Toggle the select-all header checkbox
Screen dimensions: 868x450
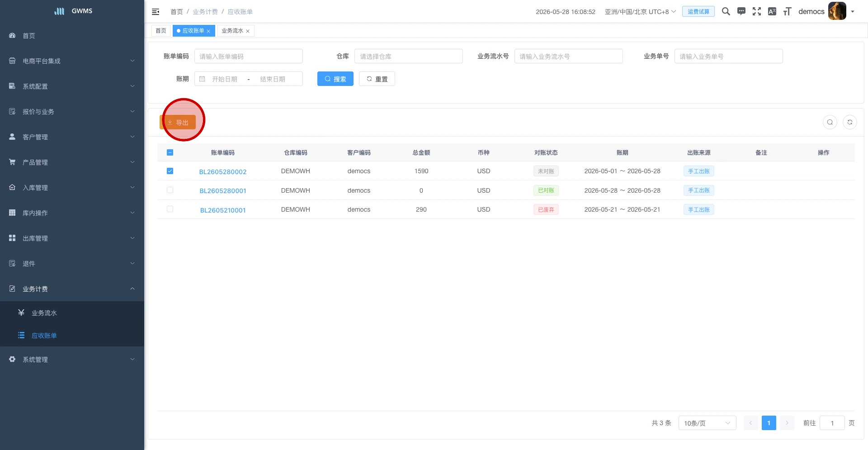point(170,152)
